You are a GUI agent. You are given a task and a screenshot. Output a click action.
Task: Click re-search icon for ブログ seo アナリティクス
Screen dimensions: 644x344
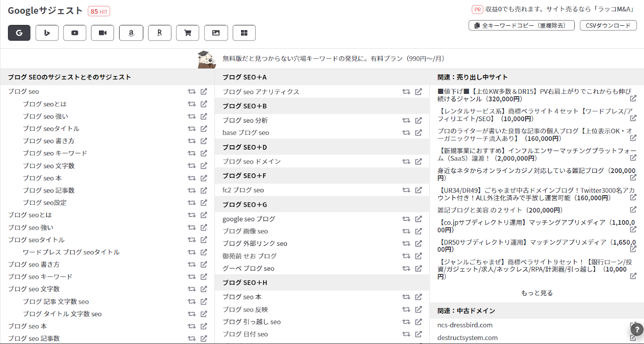pyautogui.click(x=406, y=92)
